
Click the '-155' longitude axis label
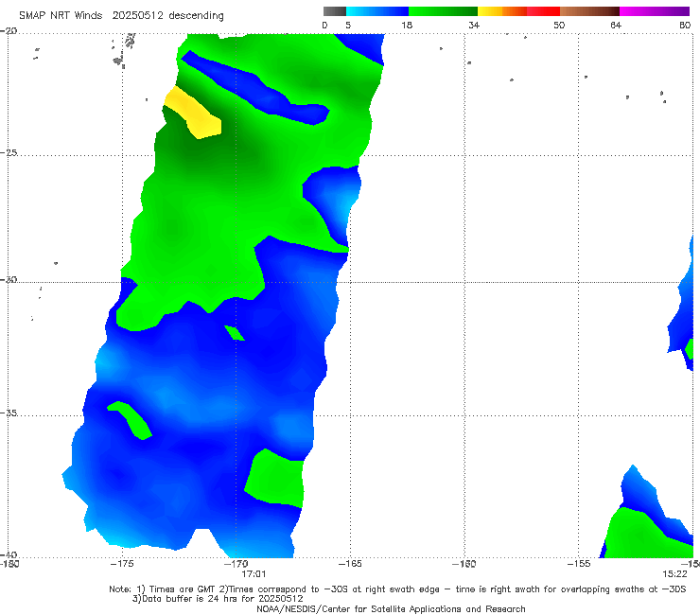(x=579, y=564)
